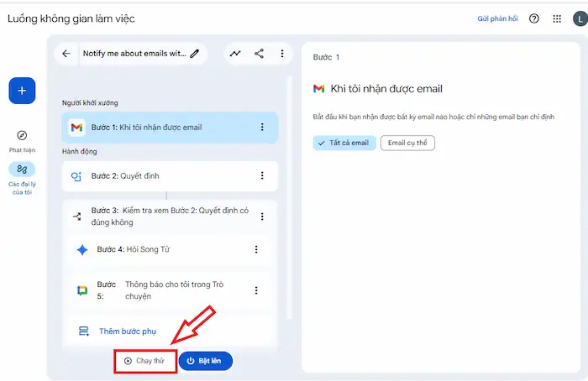Screen dimensions: 588x381
Task: Open Phát hiện compass icon
Action: [x=22, y=135]
